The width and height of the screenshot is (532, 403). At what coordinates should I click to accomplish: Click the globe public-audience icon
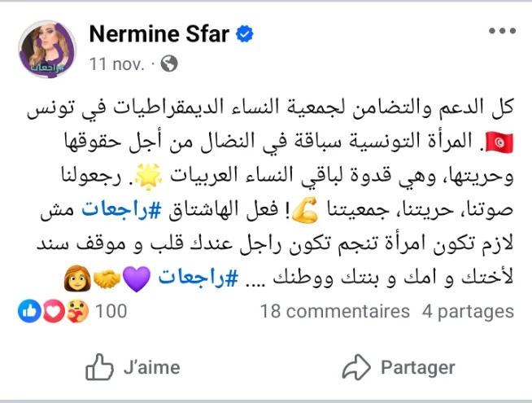[x=169, y=63]
